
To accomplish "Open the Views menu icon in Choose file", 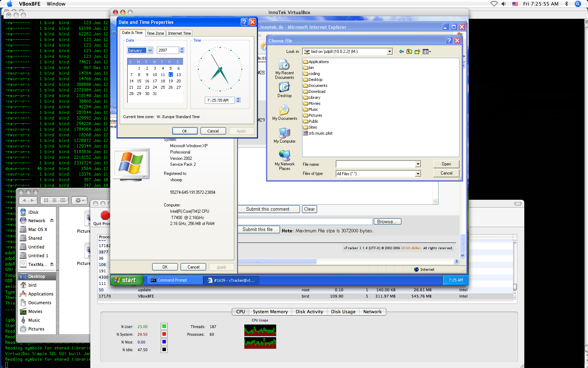I will click(427, 52).
